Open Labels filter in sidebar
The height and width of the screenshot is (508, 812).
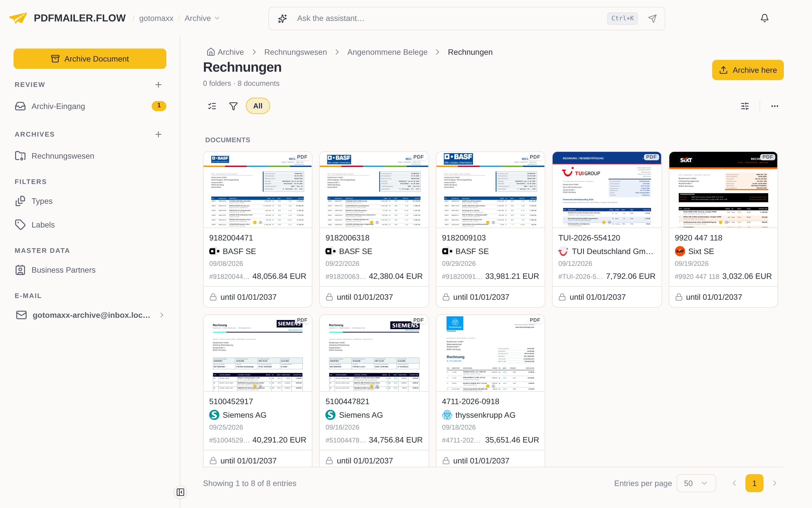[x=90, y=225]
